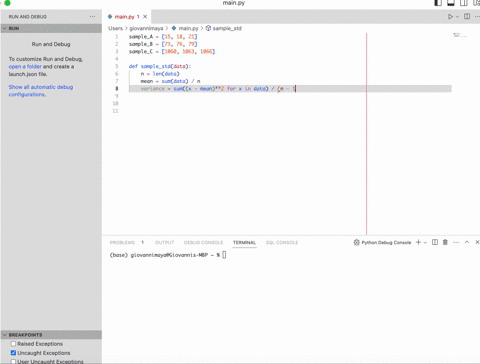Click the Python Debug Console terminal label

pos(386,242)
